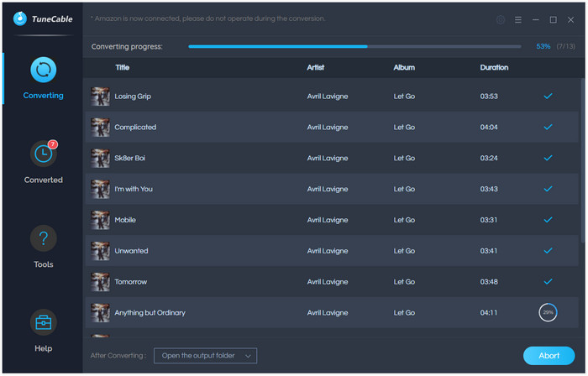This screenshot has height=376, width=588.
Task: Abort the conversion
Action: point(549,356)
